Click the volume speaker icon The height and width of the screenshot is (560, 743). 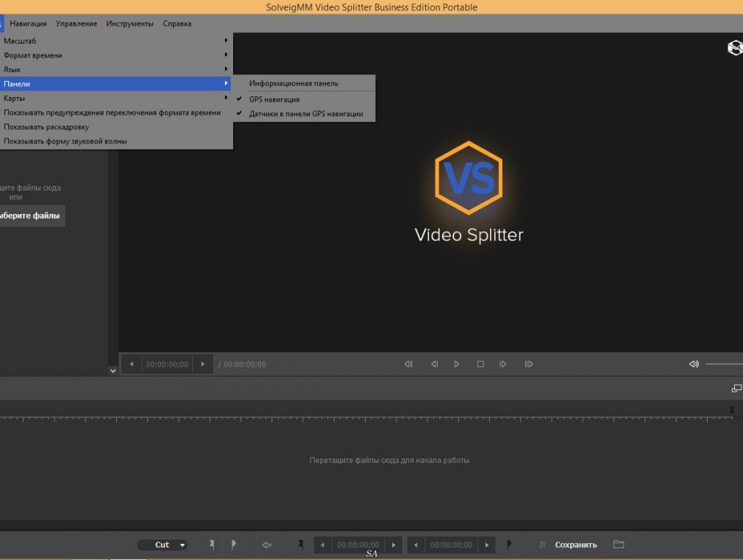pyautogui.click(x=694, y=364)
